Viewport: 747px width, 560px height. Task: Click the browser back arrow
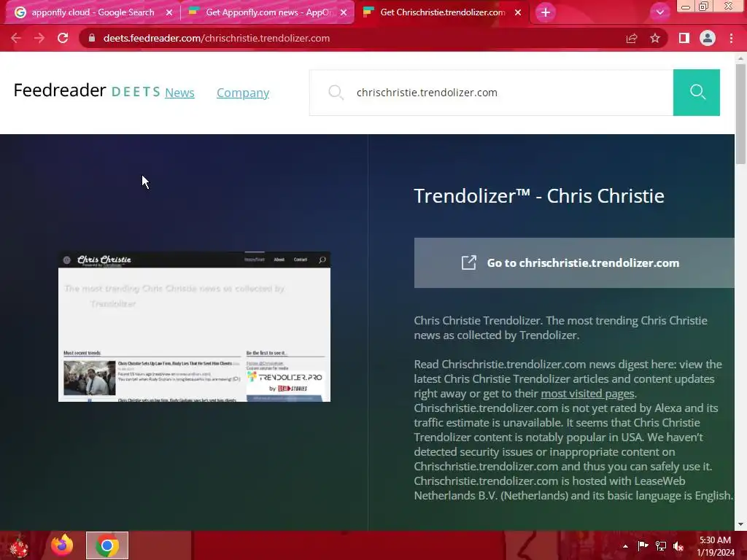click(16, 38)
